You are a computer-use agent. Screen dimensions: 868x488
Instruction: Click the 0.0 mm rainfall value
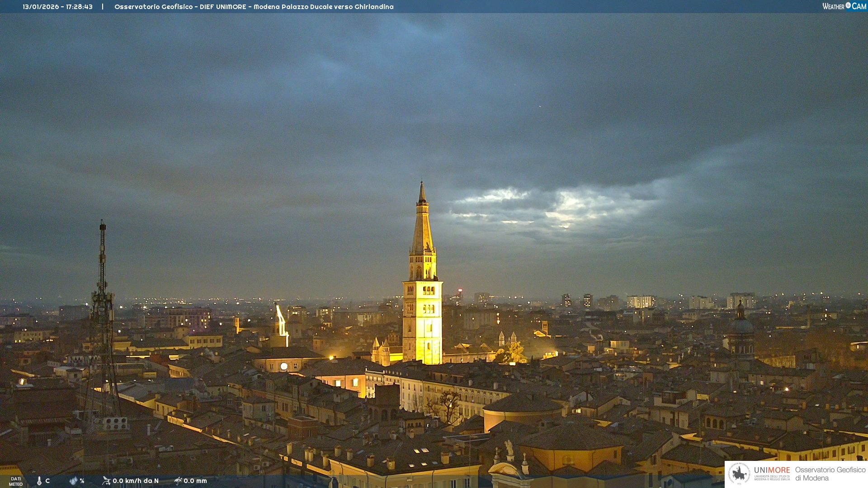195,481
